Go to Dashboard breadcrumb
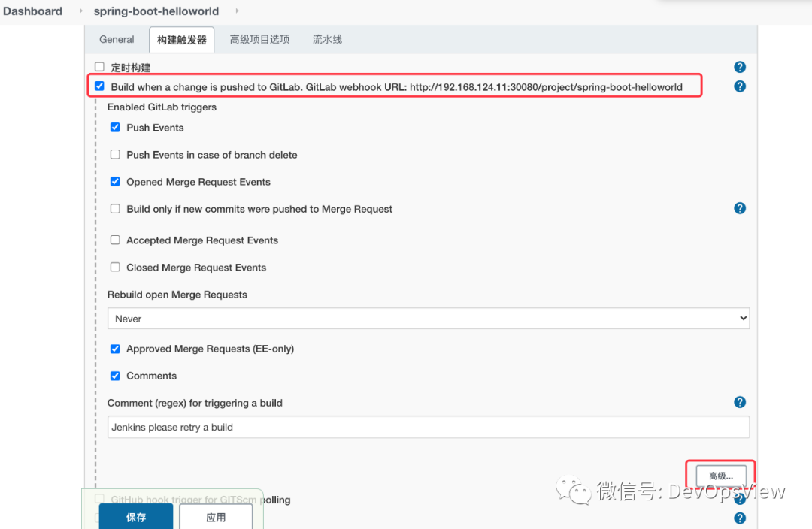Viewport: 812px width, 529px height. click(32, 11)
